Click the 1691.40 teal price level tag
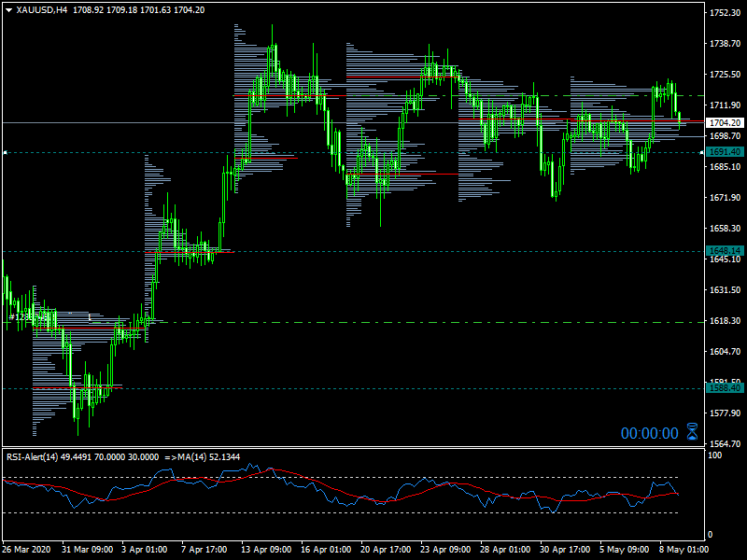 tap(725, 151)
